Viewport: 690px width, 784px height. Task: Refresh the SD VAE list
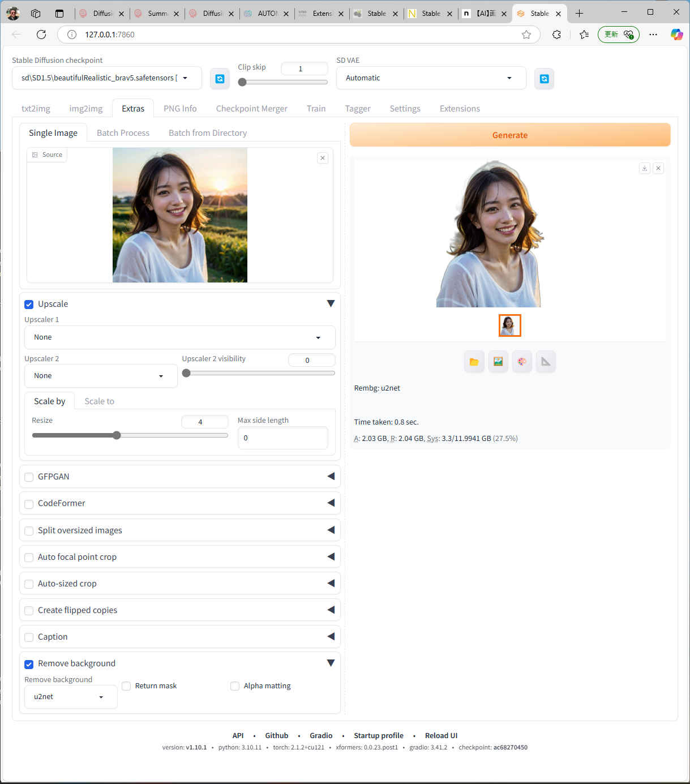pyautogui.click(x=544, y=79)
